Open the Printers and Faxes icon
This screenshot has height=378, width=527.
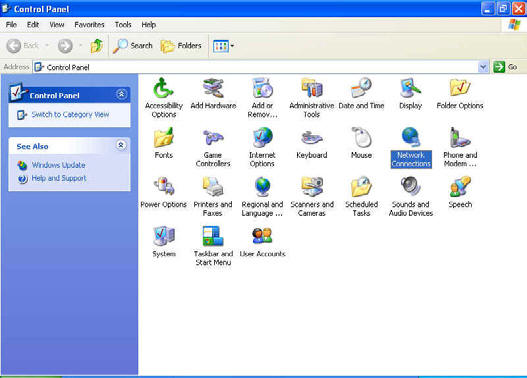pos(213,187)
